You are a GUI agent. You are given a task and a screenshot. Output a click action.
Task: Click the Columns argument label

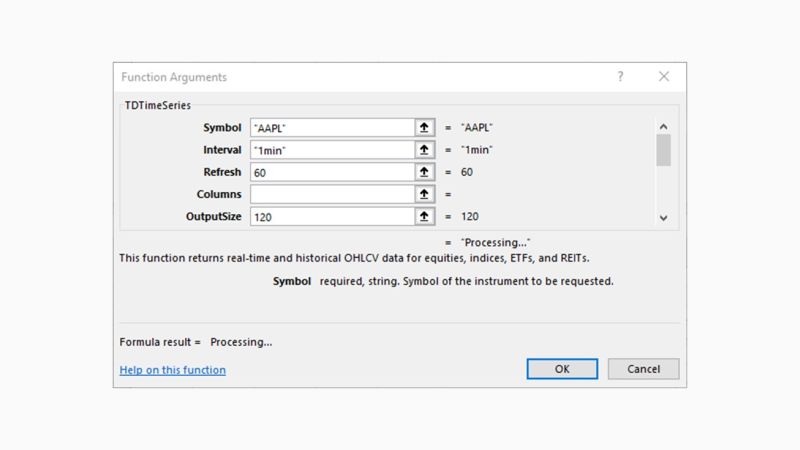[219, 194]
